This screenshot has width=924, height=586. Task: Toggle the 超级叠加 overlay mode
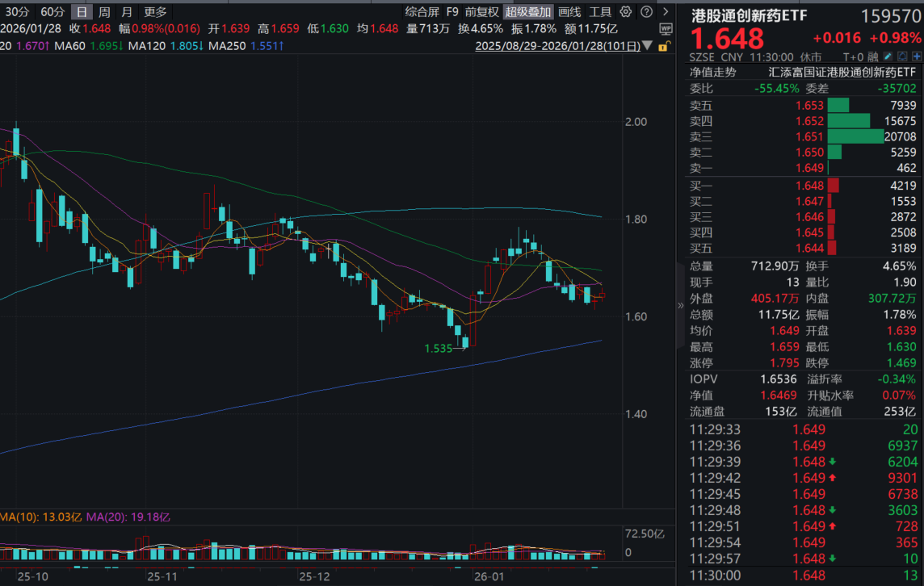[x=528, y=11]
